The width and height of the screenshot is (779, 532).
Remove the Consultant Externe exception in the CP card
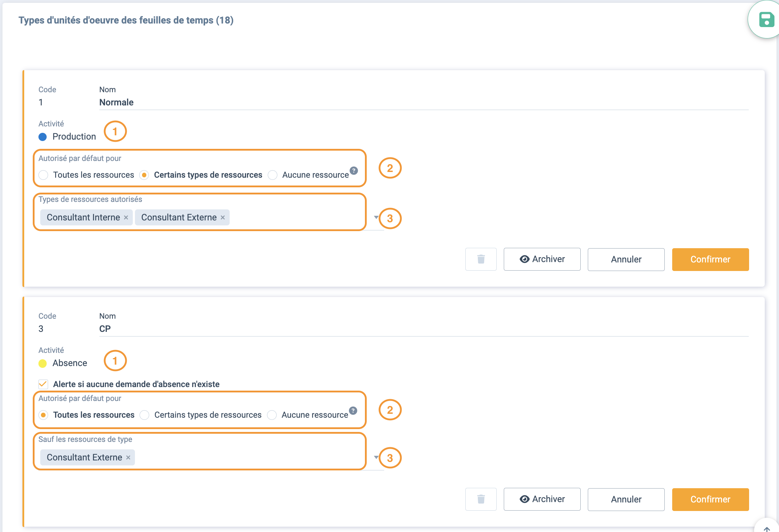coord(128,458)
